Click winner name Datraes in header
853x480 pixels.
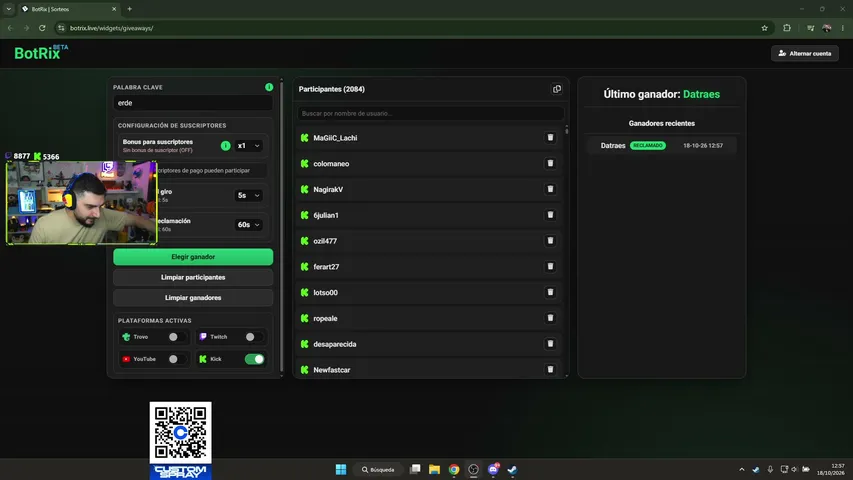(x=701, y=94)
